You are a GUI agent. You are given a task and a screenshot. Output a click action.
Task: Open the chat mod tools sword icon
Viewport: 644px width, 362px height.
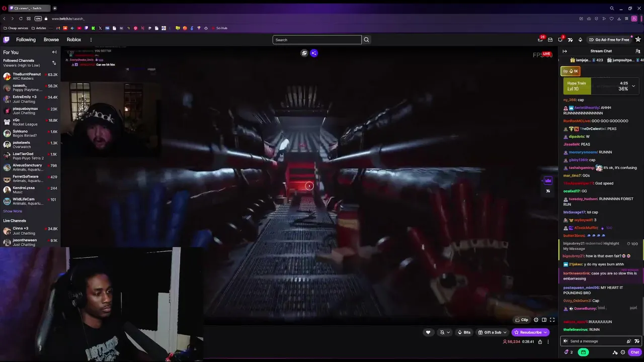pyautogui.click(x=615, y=352)
